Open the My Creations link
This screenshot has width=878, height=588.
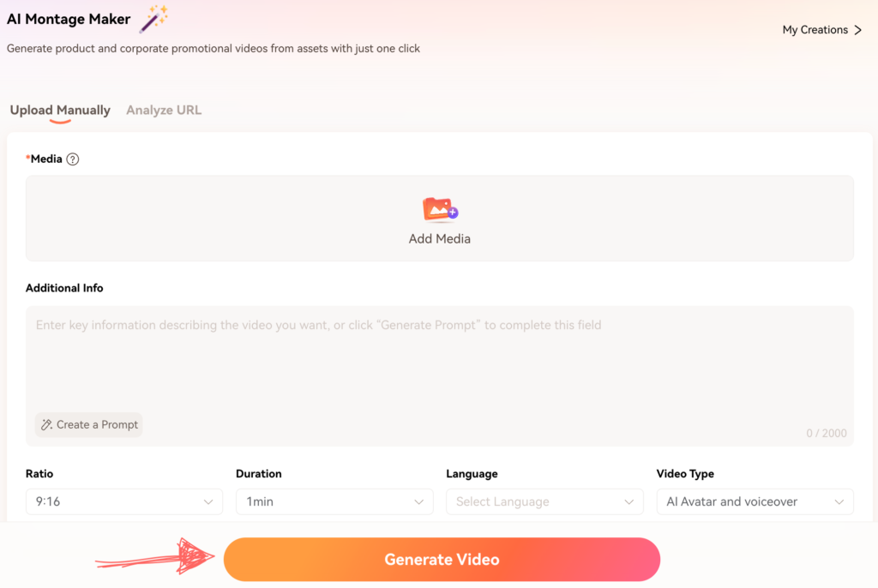pos(822,30)
